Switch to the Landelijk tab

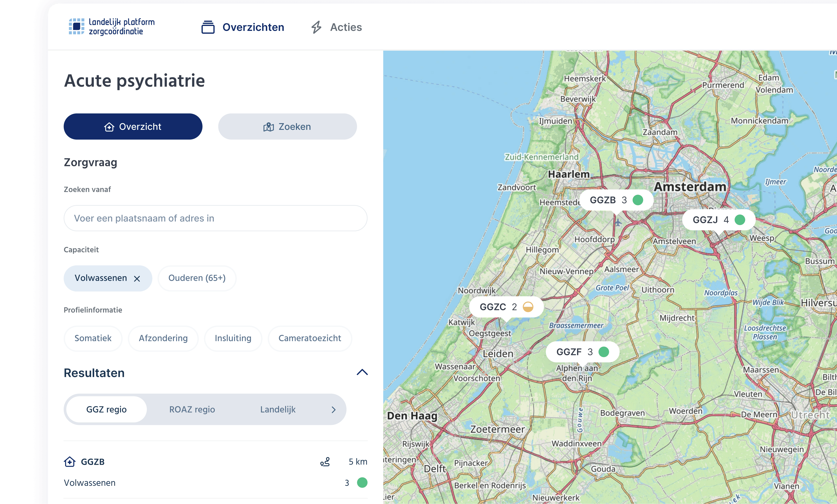pyautogui.click(x=278, y=409)
